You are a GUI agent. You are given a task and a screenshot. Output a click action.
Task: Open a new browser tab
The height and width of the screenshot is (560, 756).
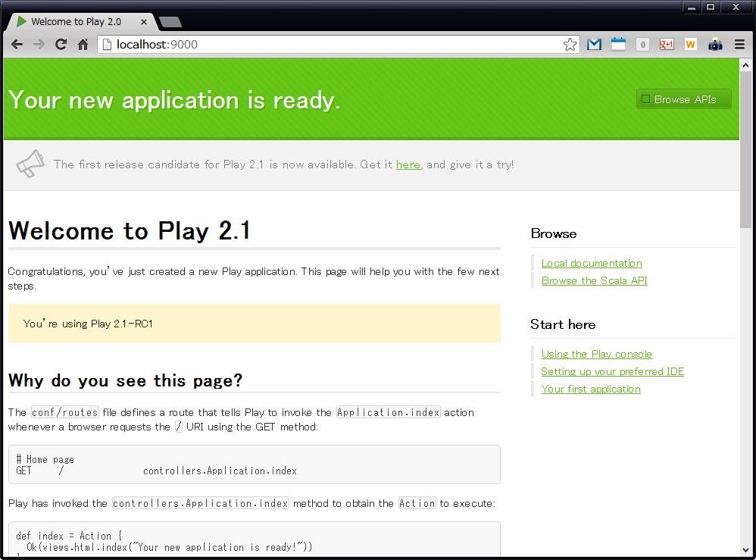[170, 22]
